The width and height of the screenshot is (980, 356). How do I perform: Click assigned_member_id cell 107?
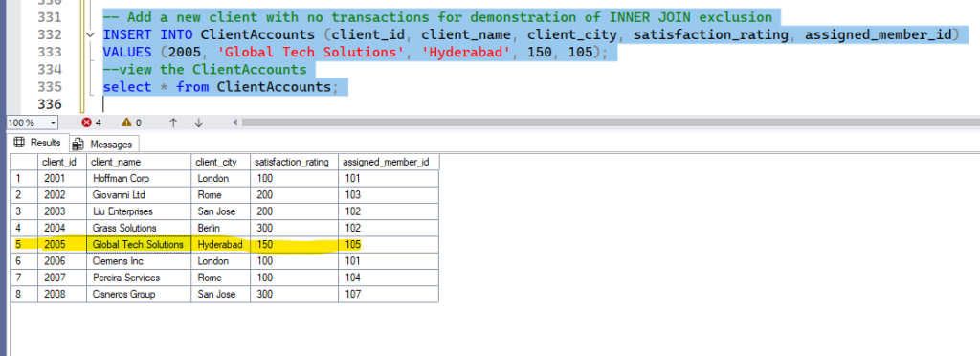(x=389, y=294)
